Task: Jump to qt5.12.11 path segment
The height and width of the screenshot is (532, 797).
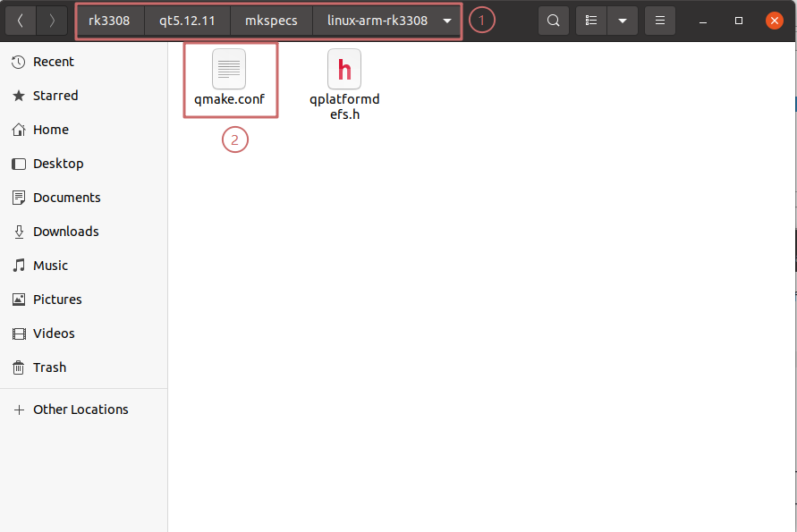Action: pos(187,21)
